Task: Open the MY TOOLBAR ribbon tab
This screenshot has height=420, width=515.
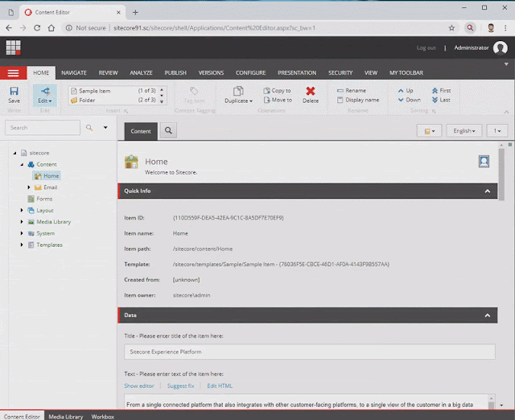Action: pyautogui.click(x=406, y=73)
